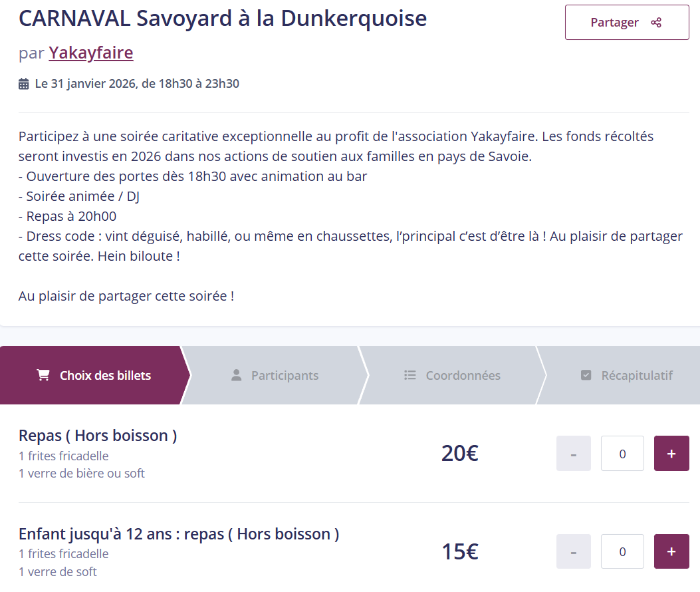700x592 pixels.
Task: Open the Yakayfaire organizer link
Action: 91,53
